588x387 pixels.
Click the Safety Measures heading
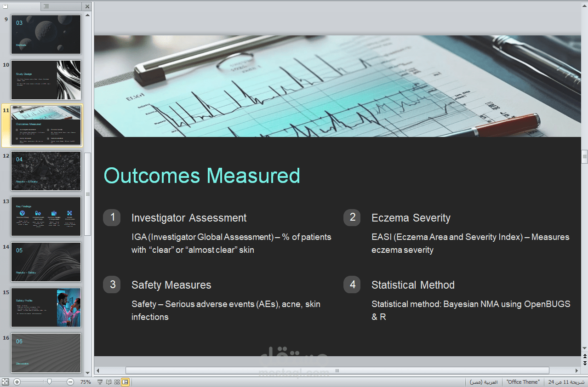(x=171, y=285)
